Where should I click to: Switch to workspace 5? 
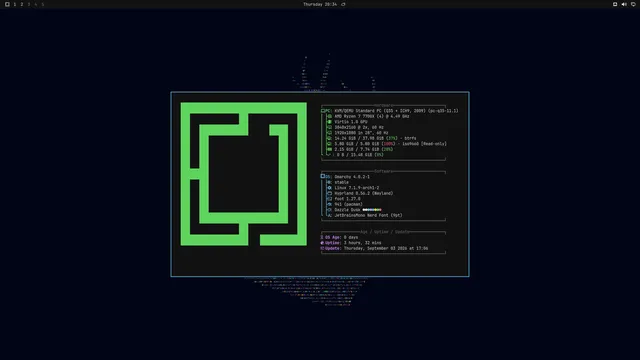(x=42, y=4)
